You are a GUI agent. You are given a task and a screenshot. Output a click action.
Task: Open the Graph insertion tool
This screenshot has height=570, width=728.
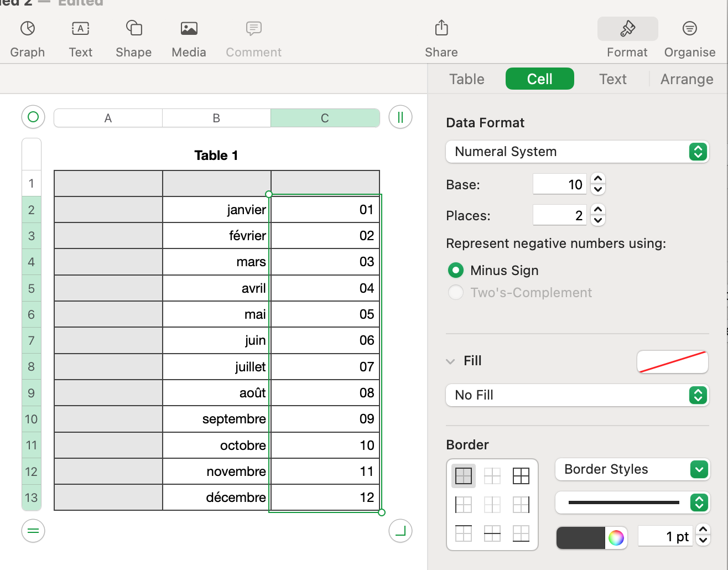(27, 37)
